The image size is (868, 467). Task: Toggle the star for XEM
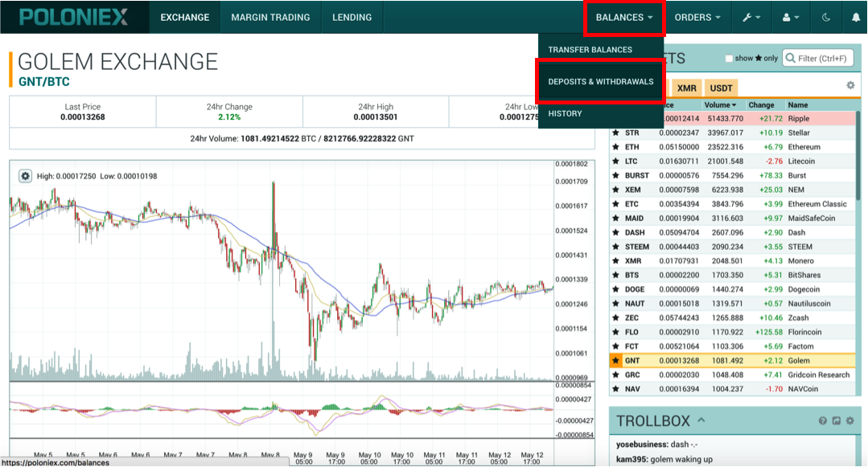pyautogui.click(x=615, y=190)
